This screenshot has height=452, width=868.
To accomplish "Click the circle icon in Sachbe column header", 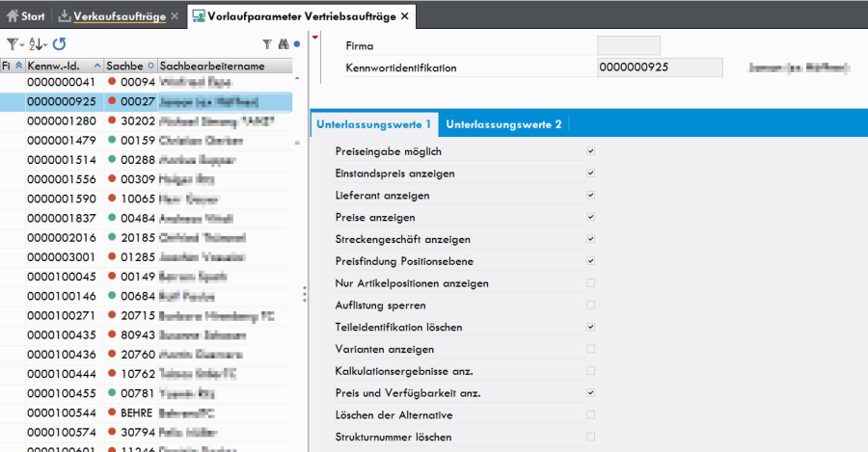I will (x=149, y=66).
